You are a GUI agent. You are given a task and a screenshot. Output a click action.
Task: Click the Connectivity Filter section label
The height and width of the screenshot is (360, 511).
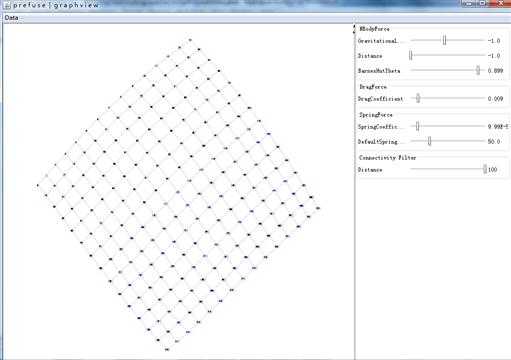(x=387, y=157)
